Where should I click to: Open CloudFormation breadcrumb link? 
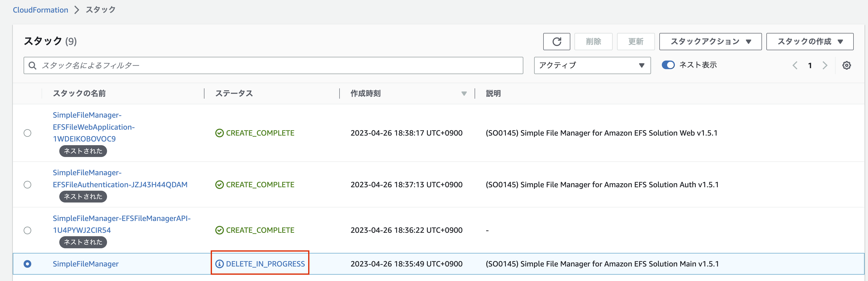click(x=40, y=10)
